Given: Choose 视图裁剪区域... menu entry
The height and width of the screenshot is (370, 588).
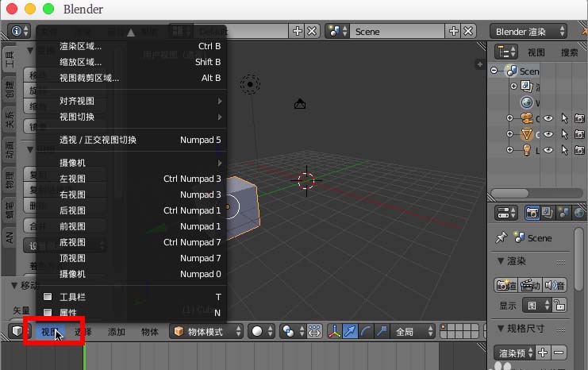Looking at the screenshot, I should pos(132,78).
